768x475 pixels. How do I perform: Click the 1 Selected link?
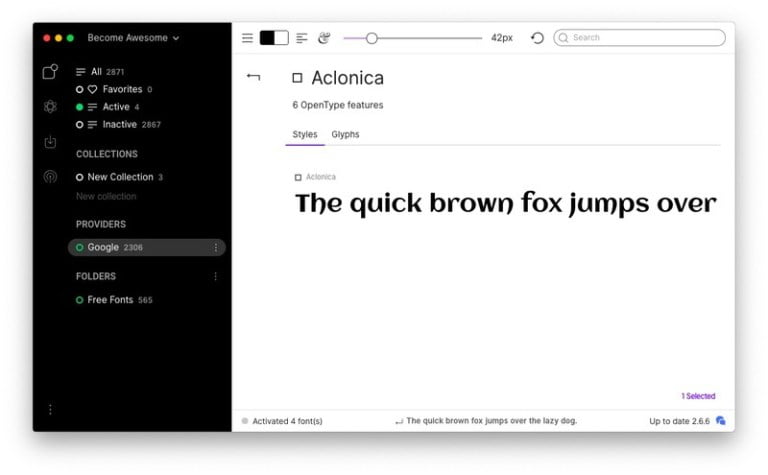pyautogui.click(x=698, y=396)
